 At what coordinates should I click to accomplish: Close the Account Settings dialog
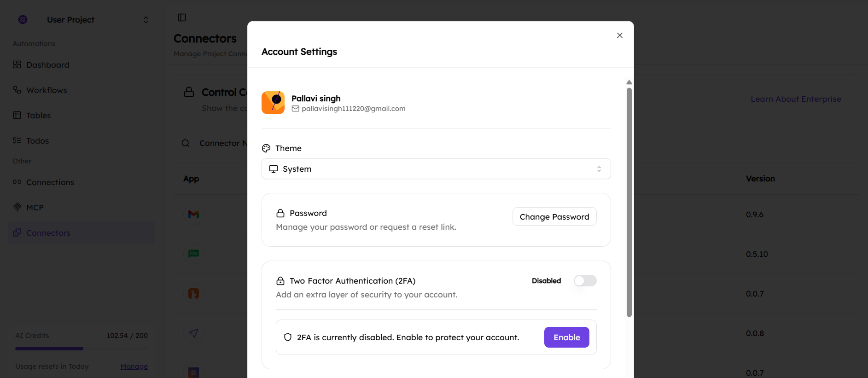coord(619,35)
